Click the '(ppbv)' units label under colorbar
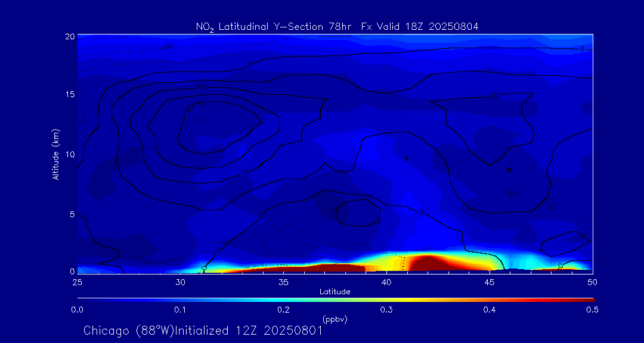 (x=335, y=319)
